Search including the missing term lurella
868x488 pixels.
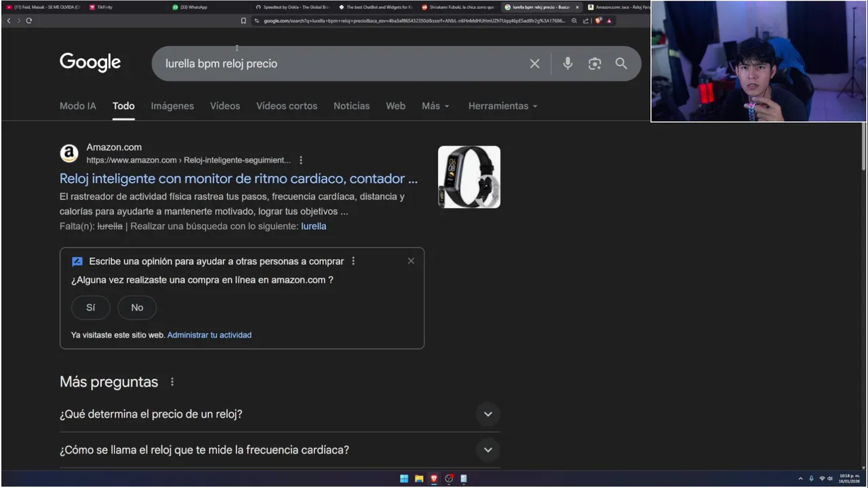(313, 226)
